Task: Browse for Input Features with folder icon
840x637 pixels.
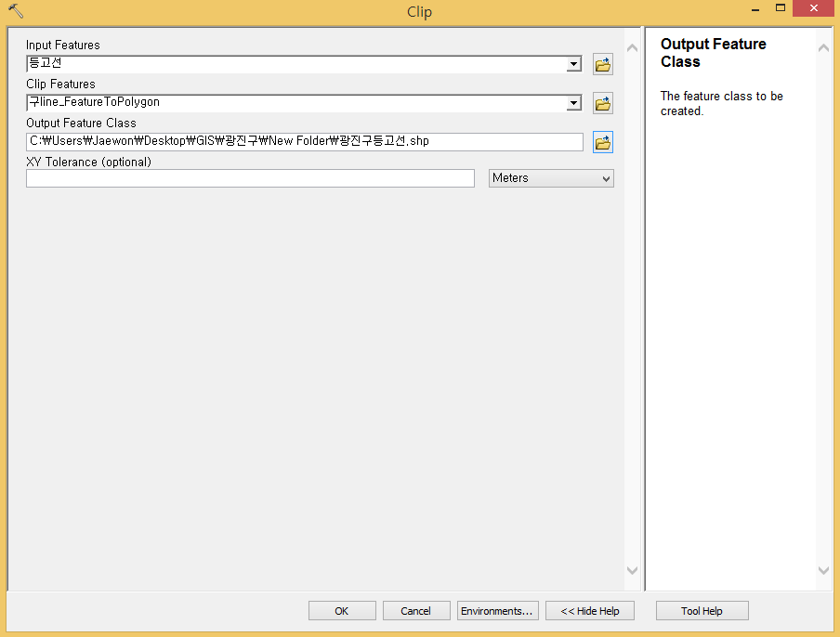Action: click(x=603, y=64)
